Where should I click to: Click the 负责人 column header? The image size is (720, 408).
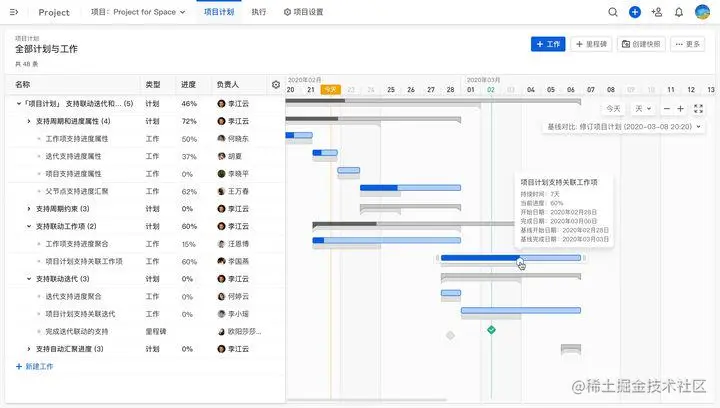227,84
